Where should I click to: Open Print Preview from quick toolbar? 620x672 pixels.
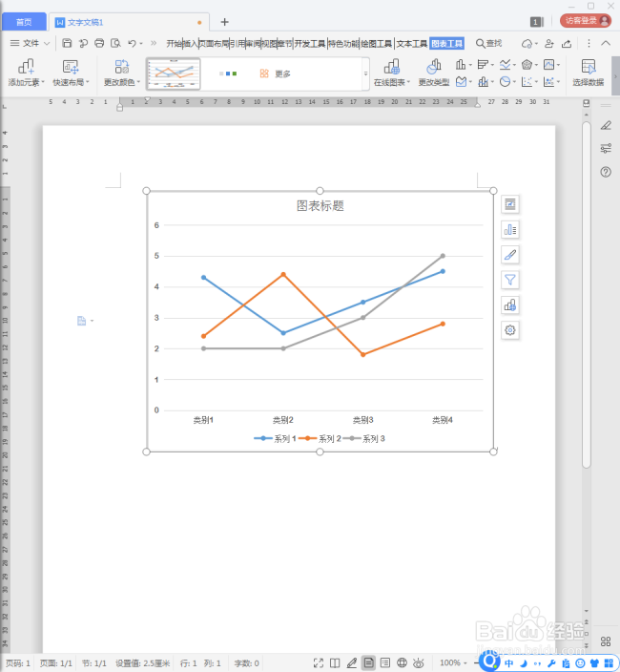pyautogui.click(x=115, y=43)
